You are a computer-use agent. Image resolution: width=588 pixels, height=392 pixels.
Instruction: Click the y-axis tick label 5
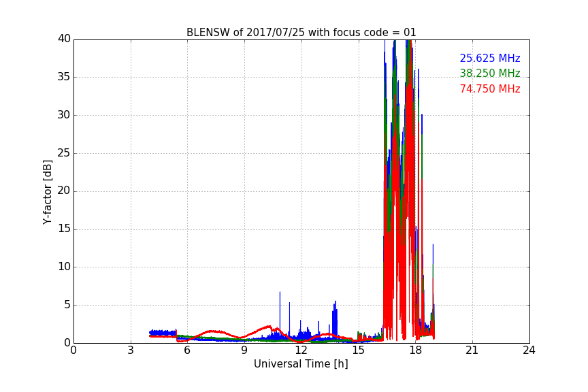[67, 305]
